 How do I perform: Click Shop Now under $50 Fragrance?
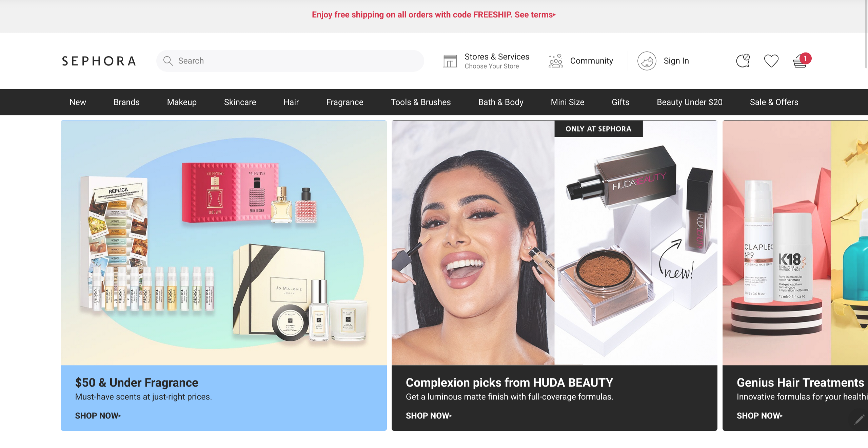tap(98, 416)
